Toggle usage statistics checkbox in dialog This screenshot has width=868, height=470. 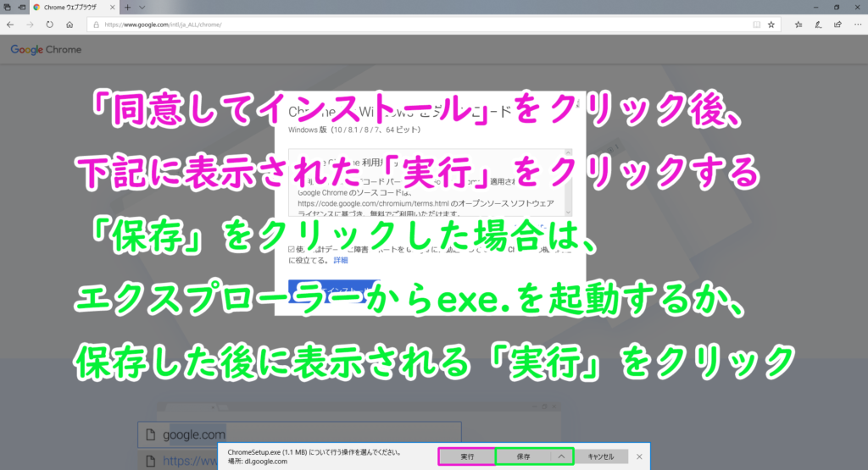pos(292,249)
